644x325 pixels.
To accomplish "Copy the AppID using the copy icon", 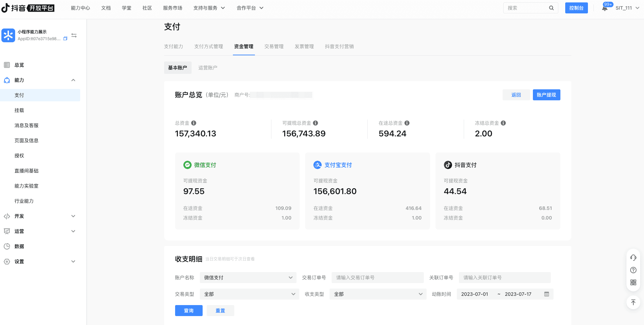I will pos(65,39).
